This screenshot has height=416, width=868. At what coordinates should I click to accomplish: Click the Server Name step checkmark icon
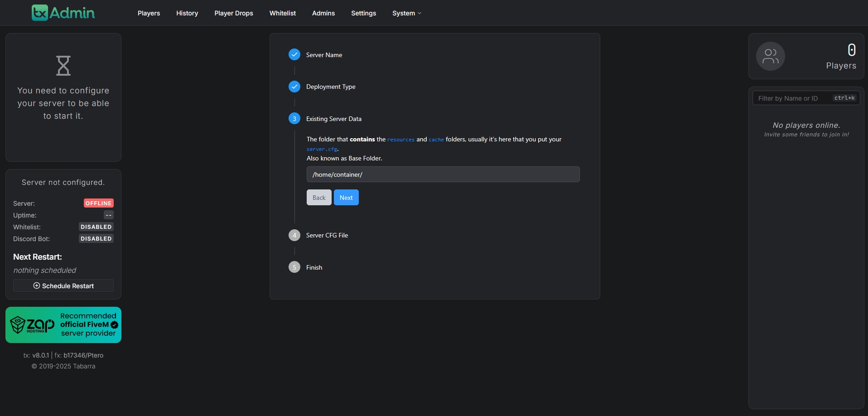click(294, 54)
